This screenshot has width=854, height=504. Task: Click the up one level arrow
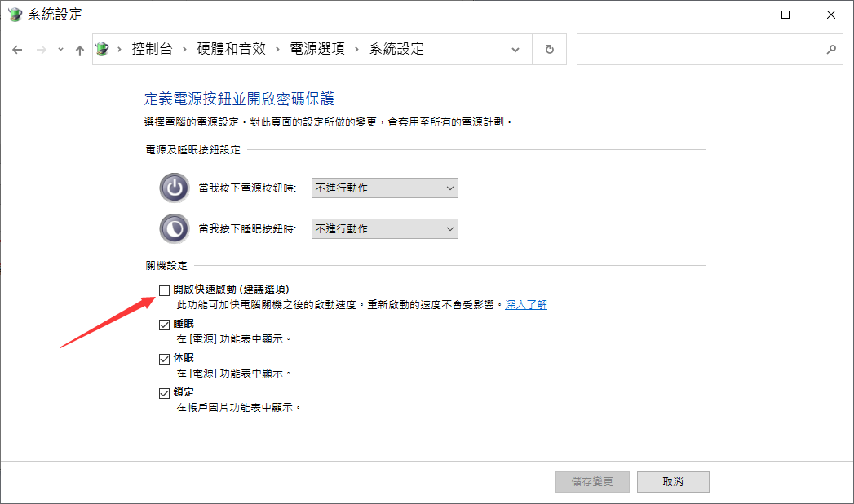pos(79,50)
